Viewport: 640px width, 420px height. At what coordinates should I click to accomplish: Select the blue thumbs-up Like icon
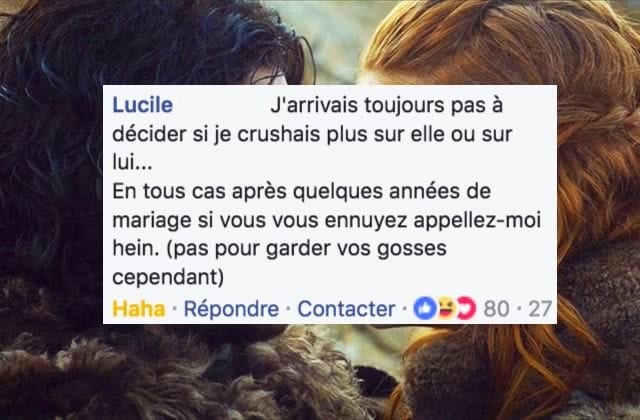coord(425,309)
